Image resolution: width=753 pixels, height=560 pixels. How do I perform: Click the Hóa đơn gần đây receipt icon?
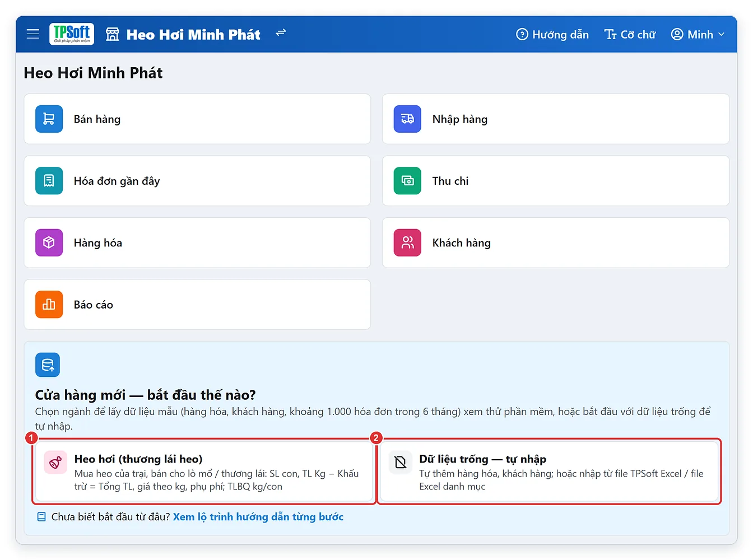click(x=49, y=181)
